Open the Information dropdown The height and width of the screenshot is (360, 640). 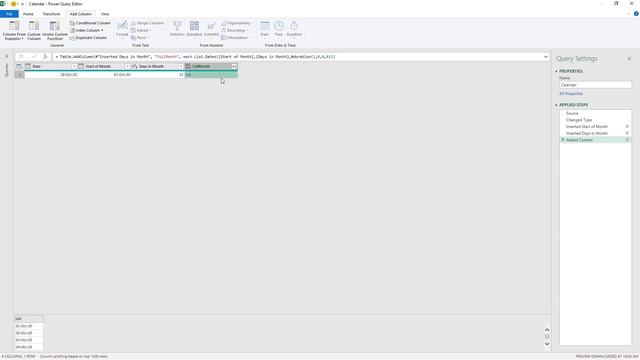pyautogui.click(x=236, y=38)
